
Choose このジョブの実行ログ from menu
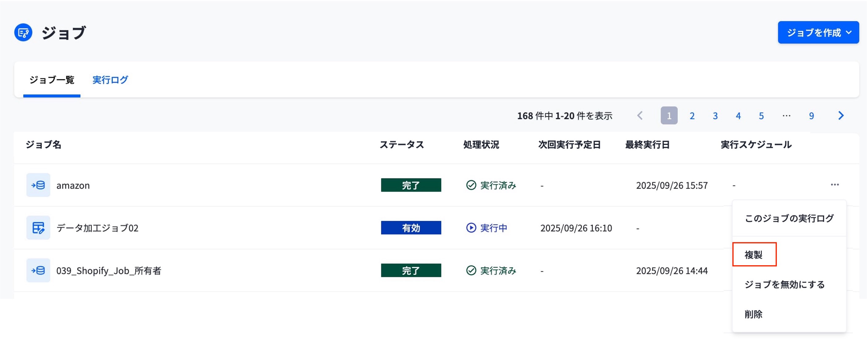click(x=789, y=218)
